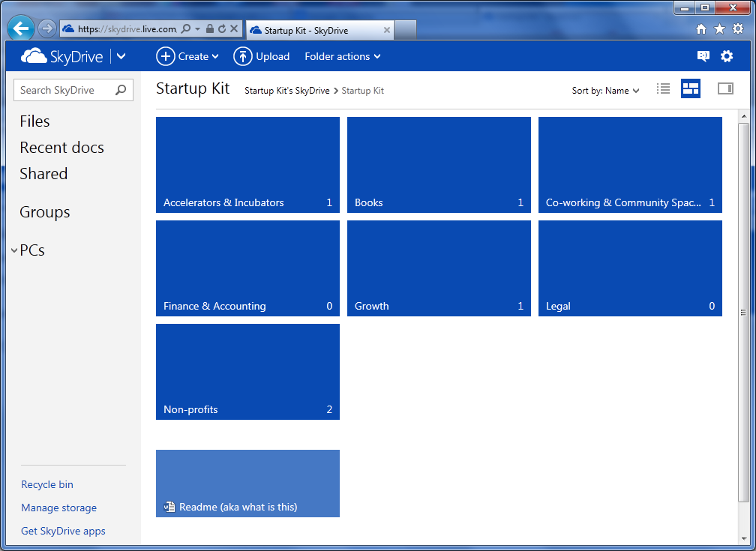Screen dimensions: 756x551
Task: Click the browser Forward button
Action: [46, 29]
